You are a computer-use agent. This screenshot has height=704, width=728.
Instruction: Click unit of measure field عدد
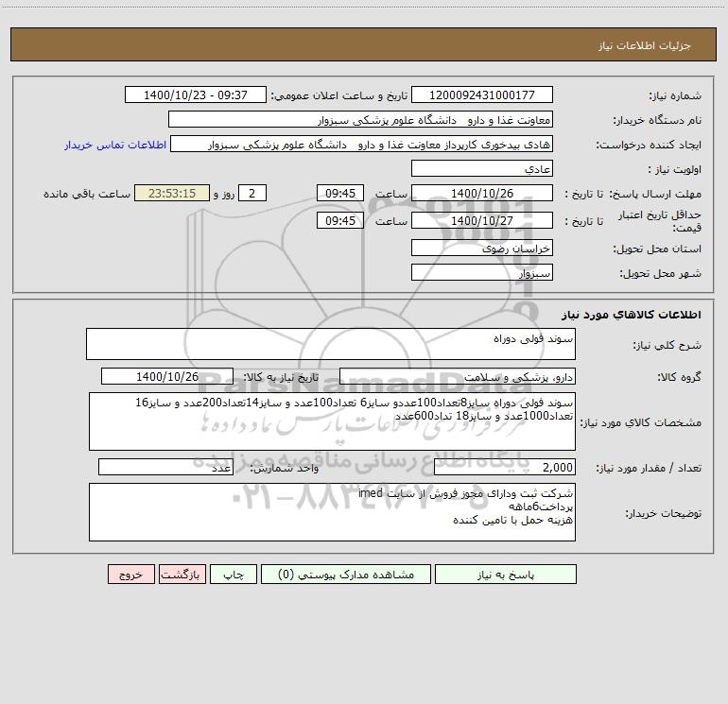click(165, 468)
